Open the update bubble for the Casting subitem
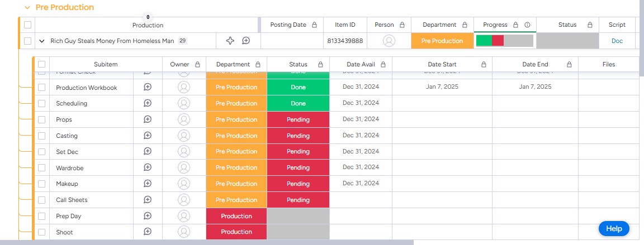The height and width of the screenshot is (245, 644). [x=148, y=136]
